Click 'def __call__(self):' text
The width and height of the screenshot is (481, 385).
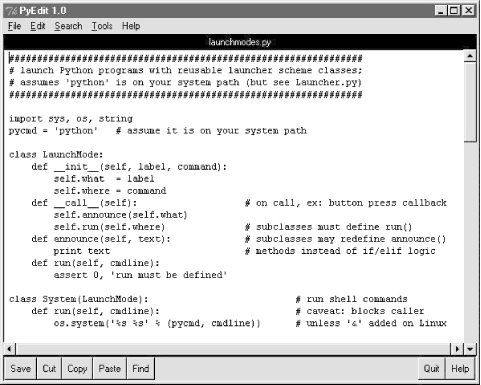click(x=84, y=203)
